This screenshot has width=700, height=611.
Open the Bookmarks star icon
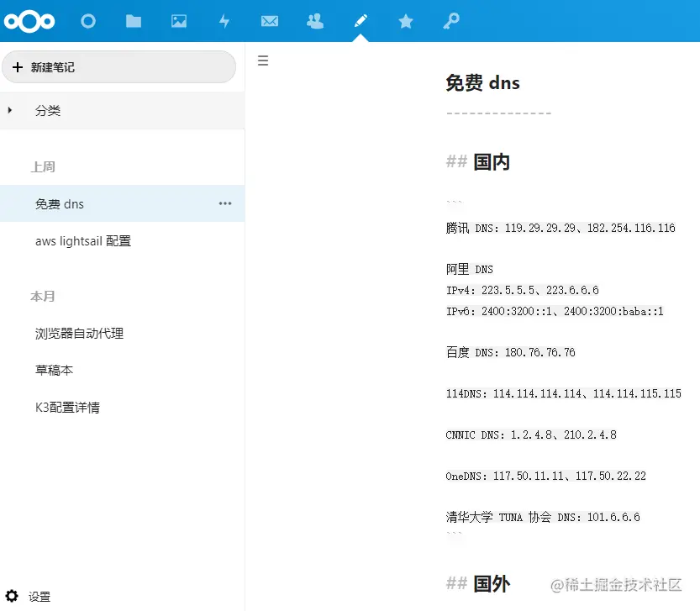click(406, 21)
